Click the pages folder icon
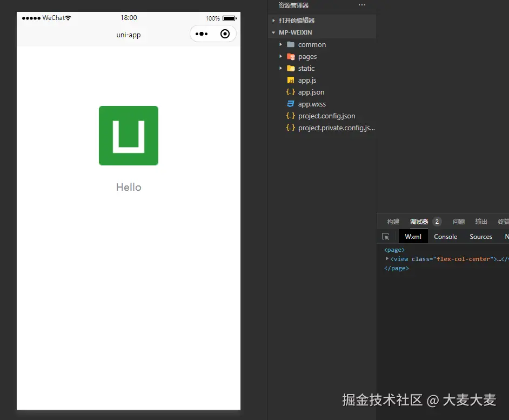 click(291, 57)
